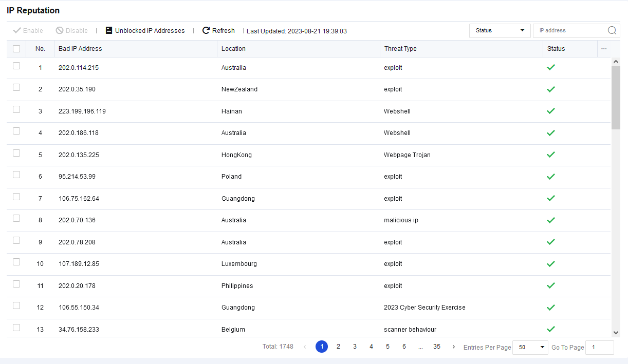This screenshot has height=364, width=628.
Task: Go to next page arrow
Action: pyautogui.click(x=453, y=347)
